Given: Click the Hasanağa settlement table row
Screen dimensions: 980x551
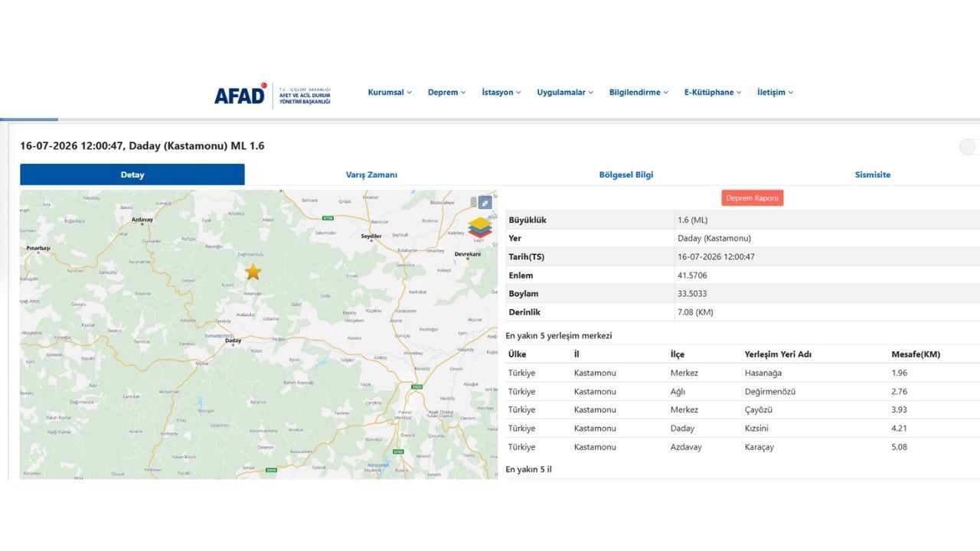Looking at the screenshot, I should [x=743, y=373].
